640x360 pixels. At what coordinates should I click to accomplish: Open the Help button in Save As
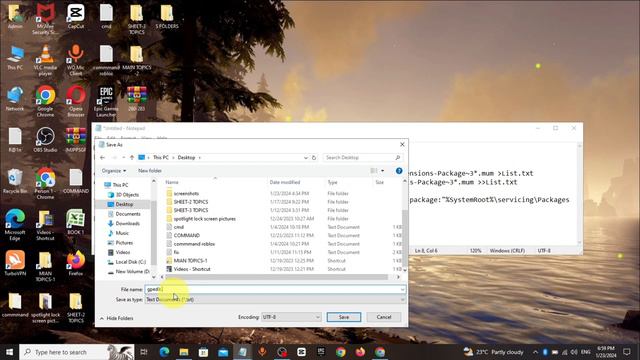click(x=399, y=171)
